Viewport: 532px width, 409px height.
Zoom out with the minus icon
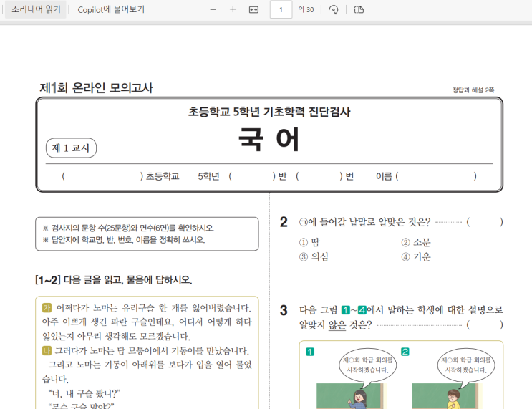(x=213, y=9)
